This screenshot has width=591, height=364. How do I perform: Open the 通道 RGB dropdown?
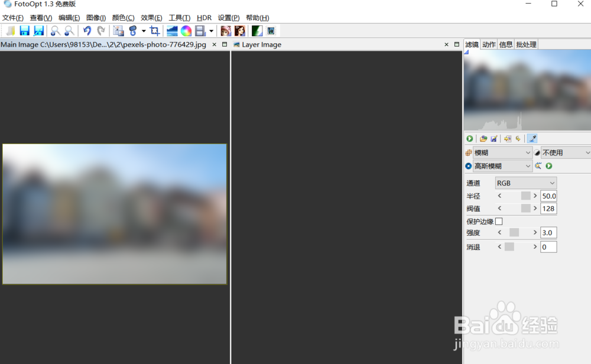coord(525,183)
